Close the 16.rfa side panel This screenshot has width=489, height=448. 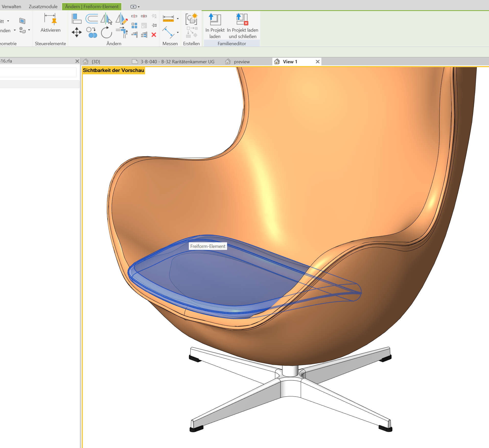(x=77, y=61)
